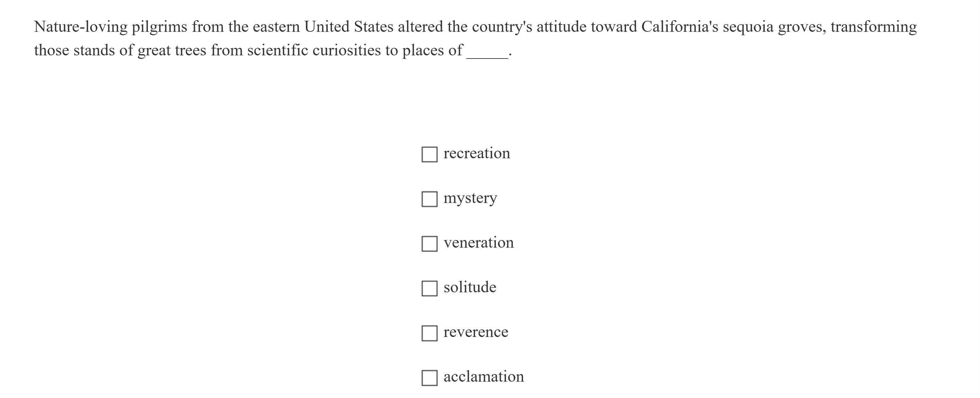Click the "solitude" answer label
980x398 pixels.
469,287
